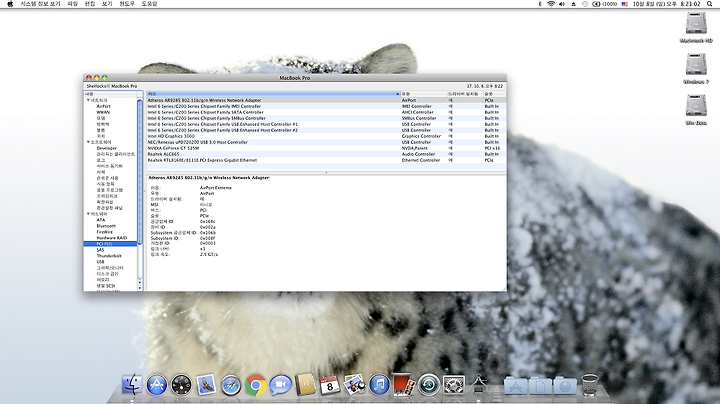Select the NEC/Renesas USB 3.0 Host Controller row
The image size is (720, 404).
[326, 142]
